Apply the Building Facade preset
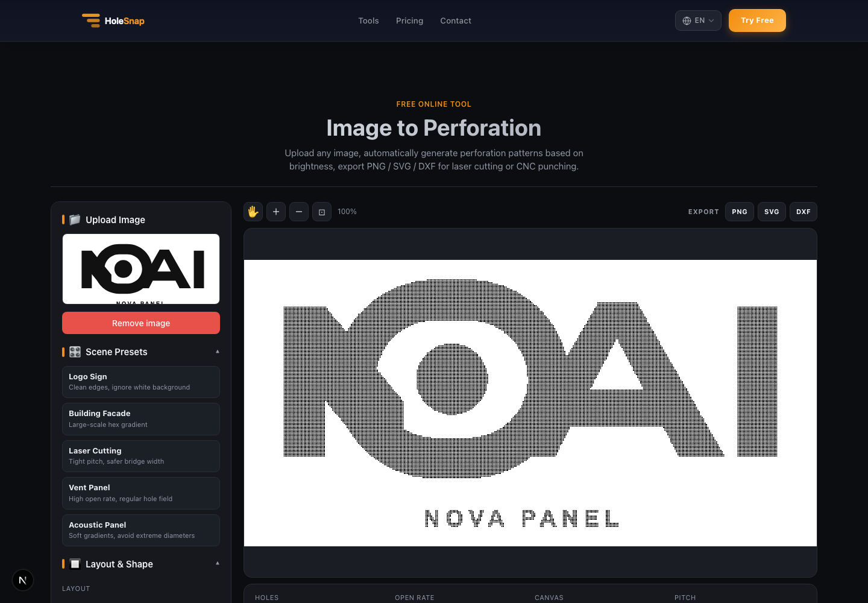The width and height of the screenshot is (868, 603). click(x=141, y=419)
